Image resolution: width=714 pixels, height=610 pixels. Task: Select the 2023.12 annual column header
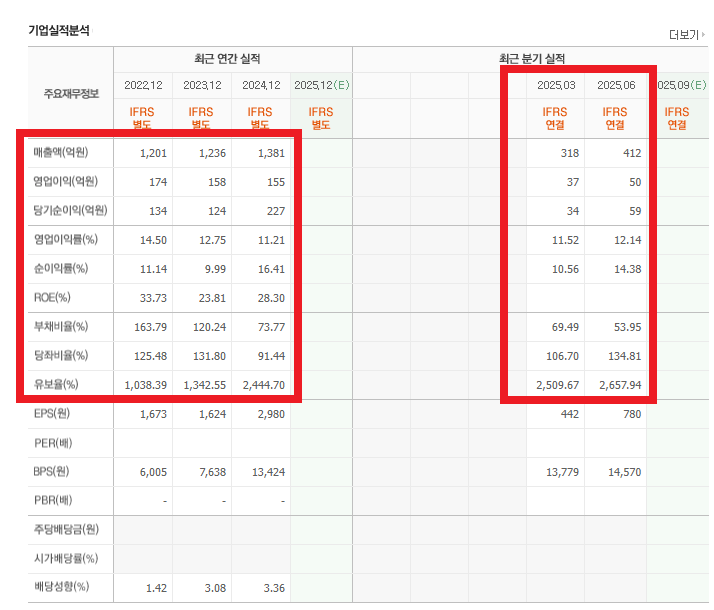[202, 86]
